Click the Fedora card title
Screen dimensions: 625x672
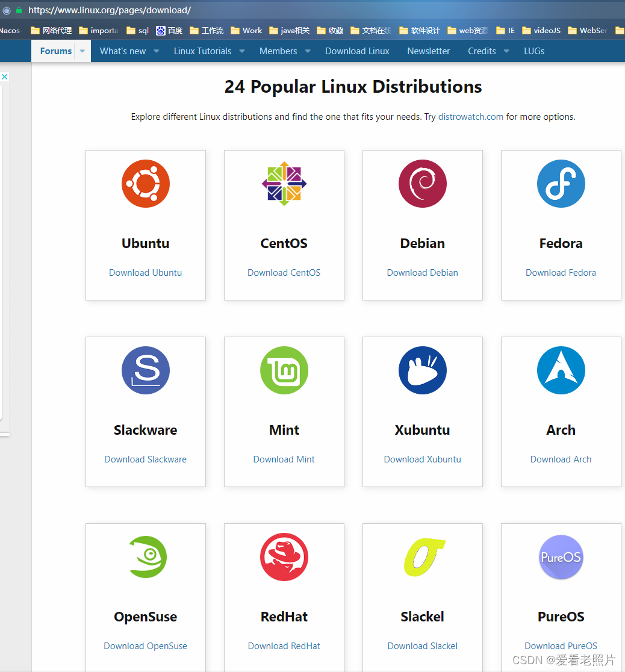coord(561,243)
